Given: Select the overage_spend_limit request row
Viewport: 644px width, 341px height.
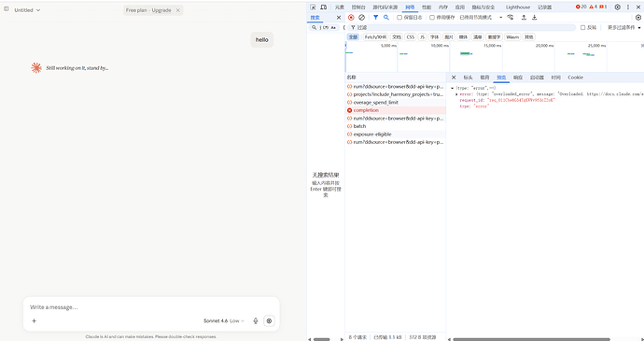Looking at the screenshot, I should [x=396, y=103].
